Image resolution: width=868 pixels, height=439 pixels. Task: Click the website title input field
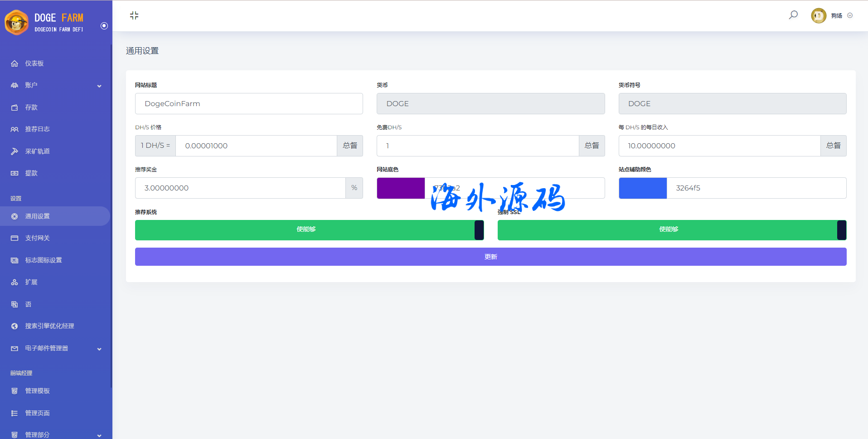(x=249, y=104)
